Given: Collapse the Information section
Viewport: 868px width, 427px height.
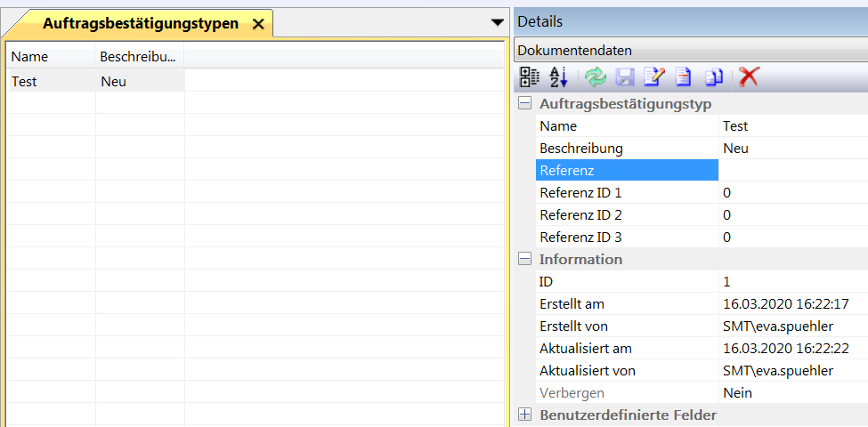Looking at the screenshot, I should (525, 260).
